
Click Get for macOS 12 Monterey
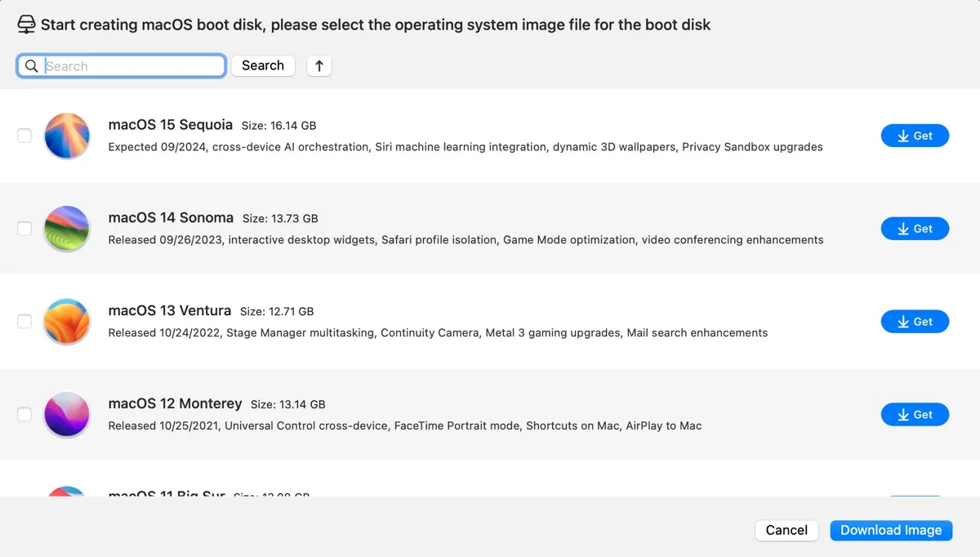[x=915, y=414]
